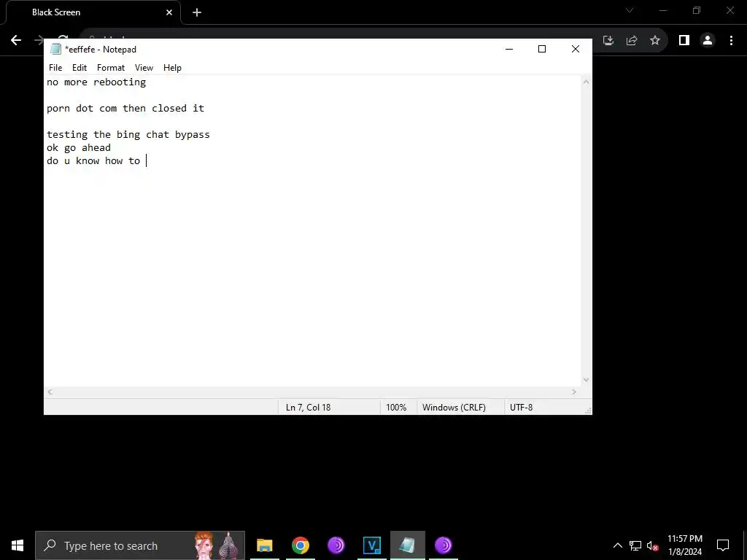This screenshot has height=560, width=747.
Task: Open the second Tor Browser taskbar icon
Action: coord(443,545)
